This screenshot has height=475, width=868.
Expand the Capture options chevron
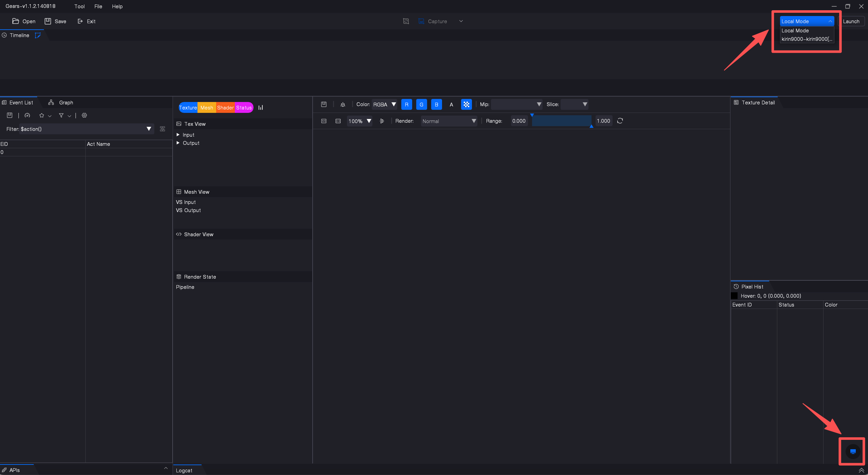pyautogui.click(x=461, y=21)
